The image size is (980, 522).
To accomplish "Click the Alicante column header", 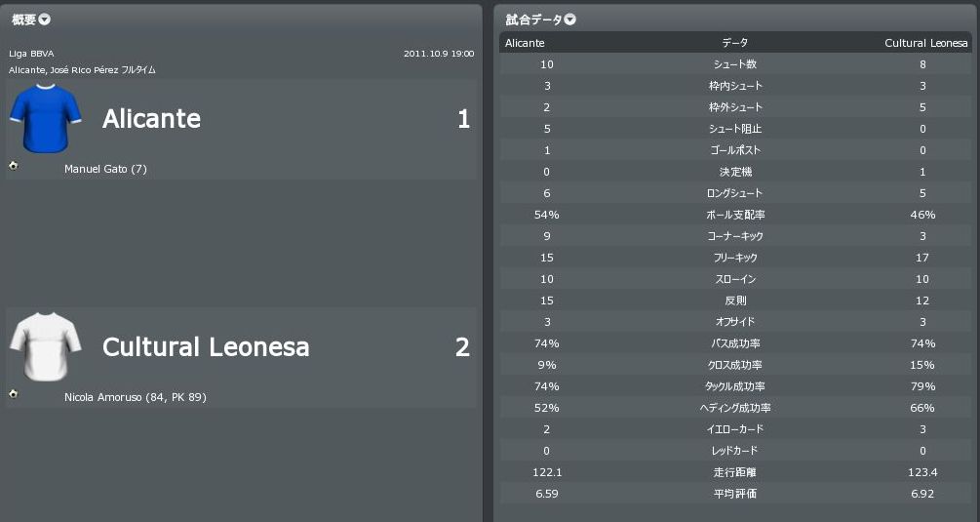I will click(525, 43).
